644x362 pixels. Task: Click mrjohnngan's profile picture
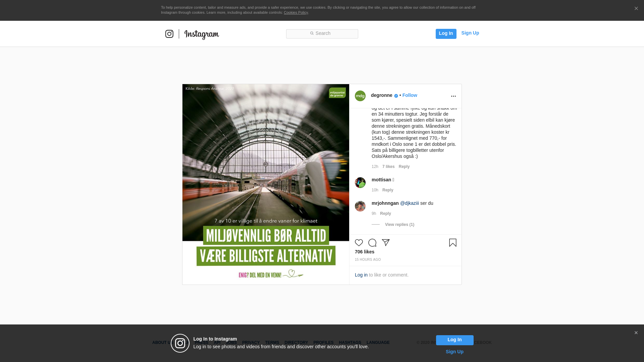tap(360, 206)
